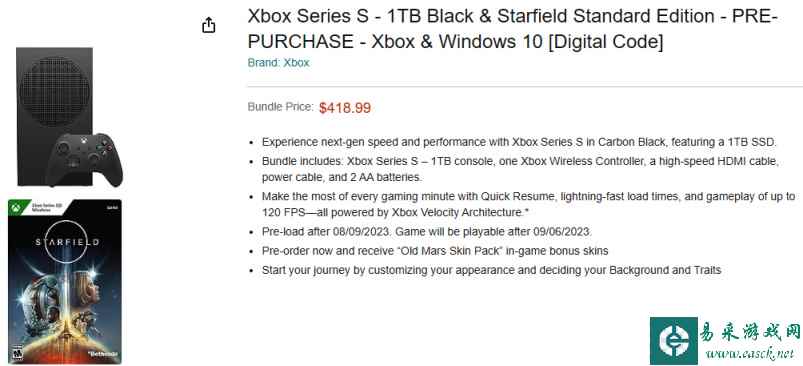The image size is (803, 366).
Task: Click the Bethesda logo on the game cover
Action: click(102, 354)
